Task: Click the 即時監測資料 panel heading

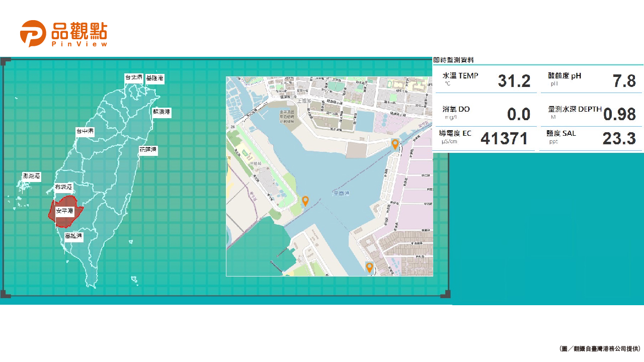Action: coord(453,60)
